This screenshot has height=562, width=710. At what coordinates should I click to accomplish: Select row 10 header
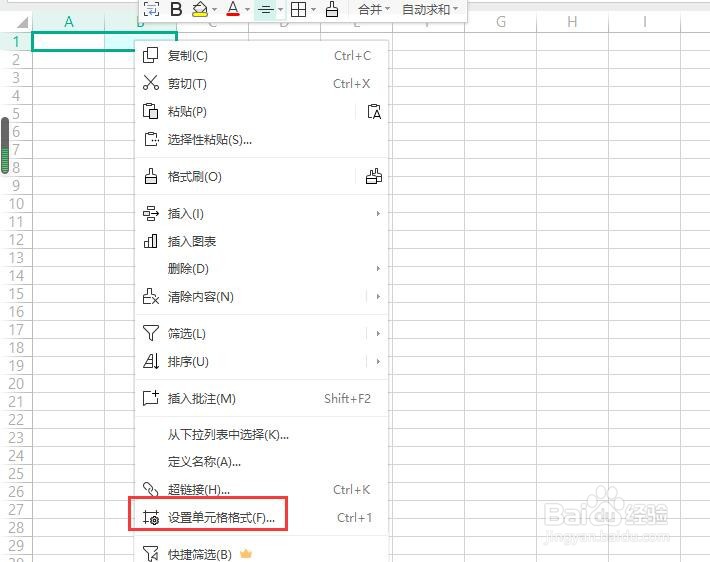[x=16, y=204]
